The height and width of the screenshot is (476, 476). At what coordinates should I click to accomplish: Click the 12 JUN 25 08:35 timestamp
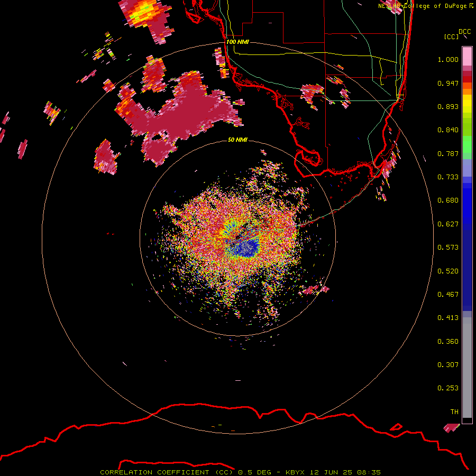coord(345,472)
